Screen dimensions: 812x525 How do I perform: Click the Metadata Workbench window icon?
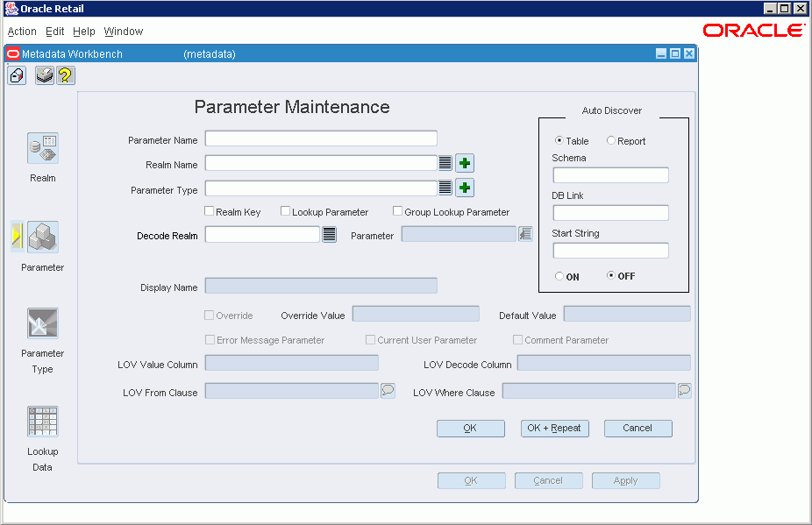13,53
